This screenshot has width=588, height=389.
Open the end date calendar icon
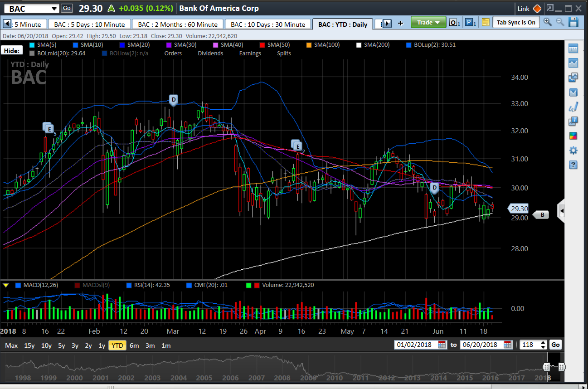508,345
